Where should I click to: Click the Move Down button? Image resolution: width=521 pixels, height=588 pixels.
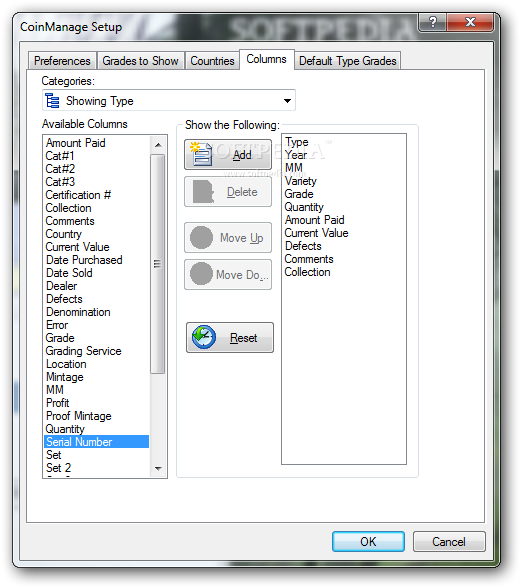coord(228,274)
